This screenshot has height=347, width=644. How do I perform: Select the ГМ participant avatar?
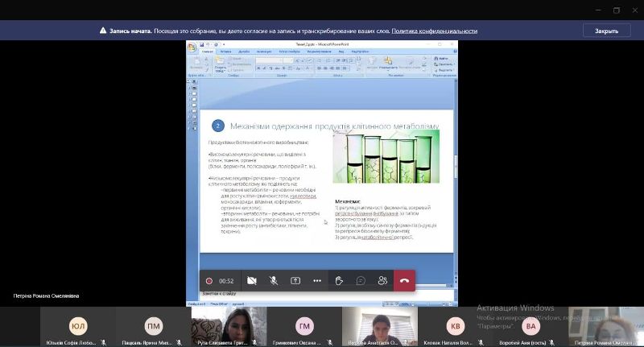pyautogui.click(x=304, y=326)
